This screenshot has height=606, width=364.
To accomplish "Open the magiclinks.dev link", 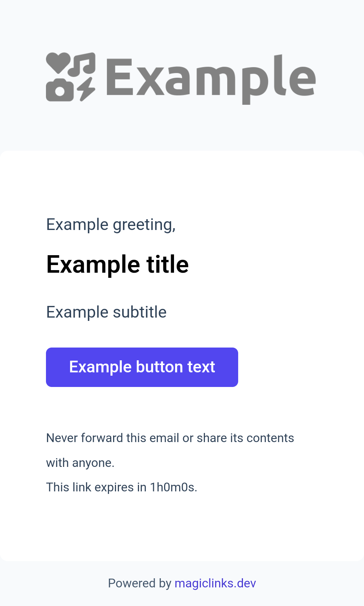I will [x=215, y=583].
